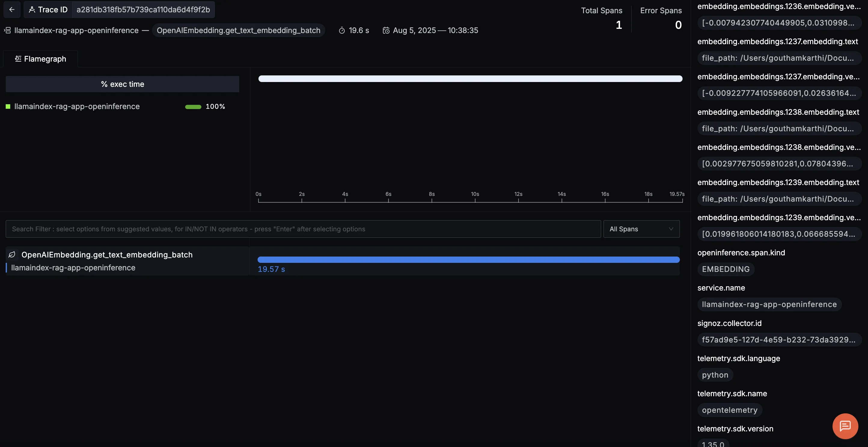This screenshot has width=868, height=447.
Task: Click the OpenAIEmbedding.get_text_embedding_batch header chip
Action: click(239, 30)
